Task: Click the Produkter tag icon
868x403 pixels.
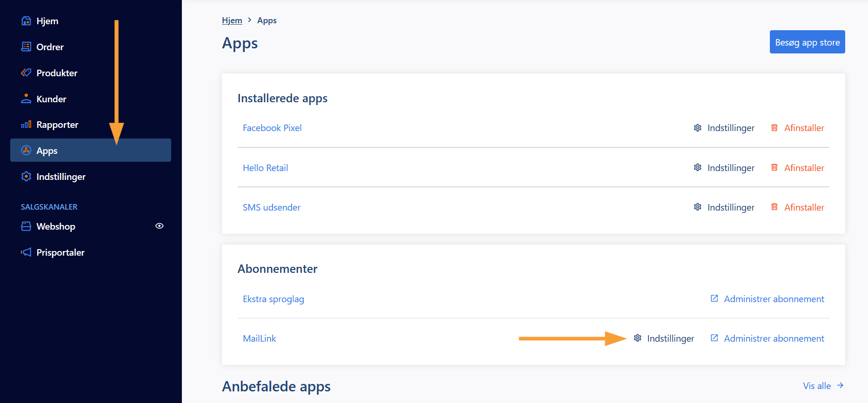Action: coord(26,73)
